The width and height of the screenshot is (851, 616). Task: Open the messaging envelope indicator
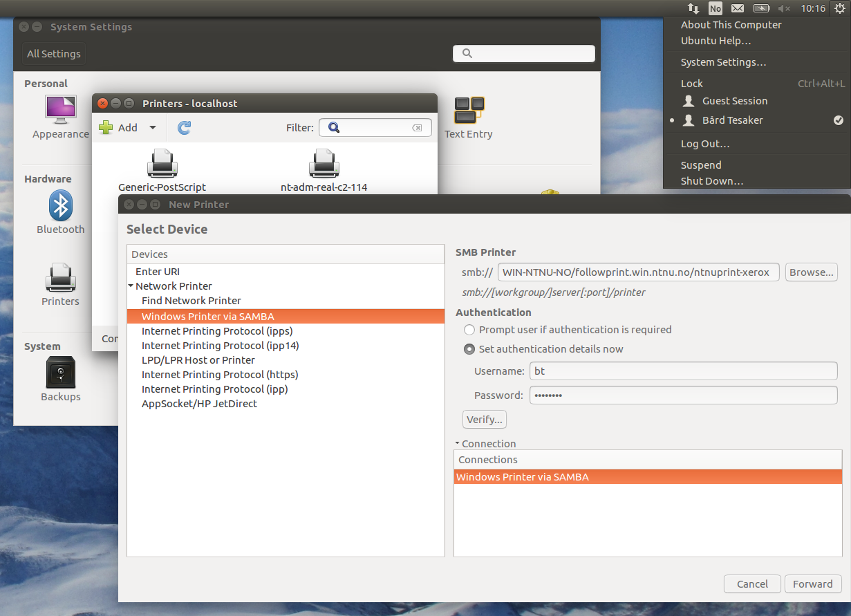coord(738,8)
